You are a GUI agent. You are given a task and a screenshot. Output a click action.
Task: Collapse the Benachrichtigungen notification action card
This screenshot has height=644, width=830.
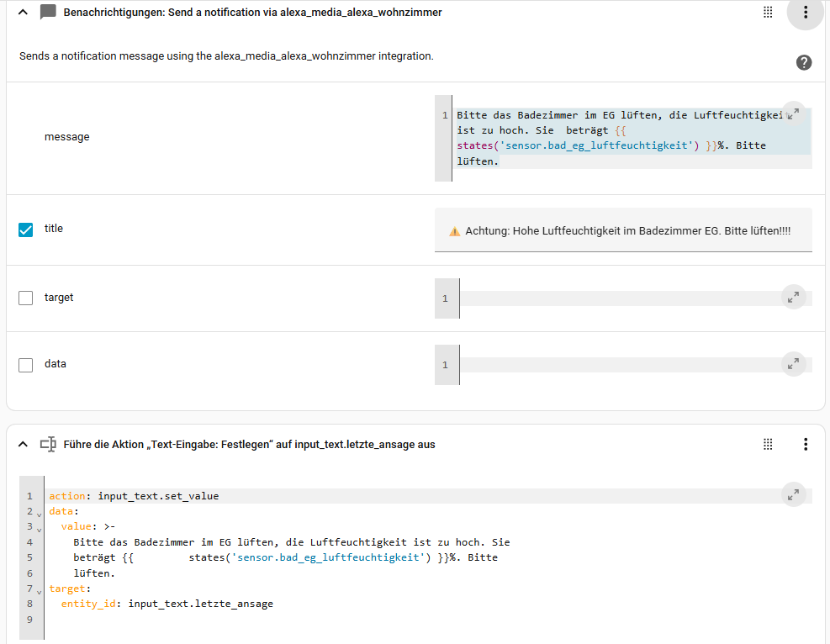coord(23,13)
